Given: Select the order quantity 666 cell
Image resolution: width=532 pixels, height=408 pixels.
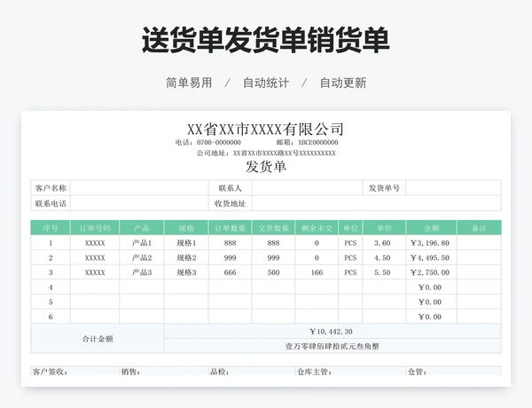Looking at the screenshot, I should [x=230, y=272].
